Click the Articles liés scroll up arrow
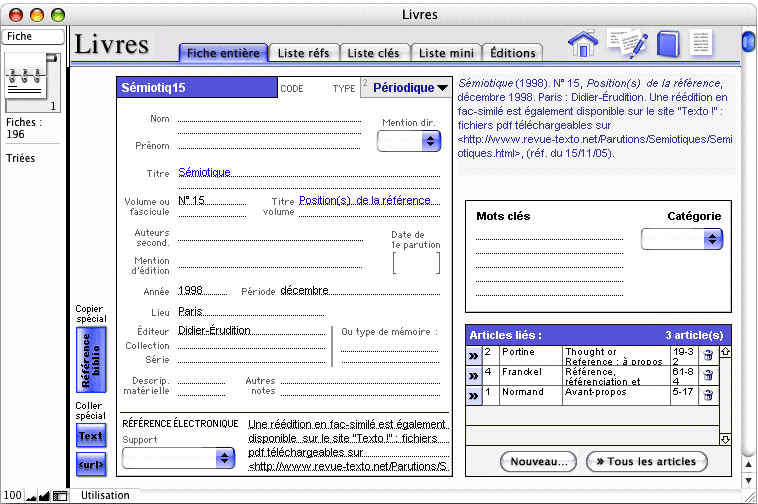This screenshot has height=504, width=758. coord(725,352)
